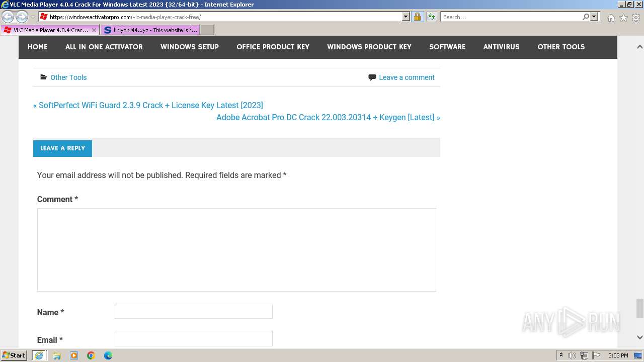Viewport: 644px width, 362px height.
Task: Click the Other Tools category link
Action: point(68,77)
